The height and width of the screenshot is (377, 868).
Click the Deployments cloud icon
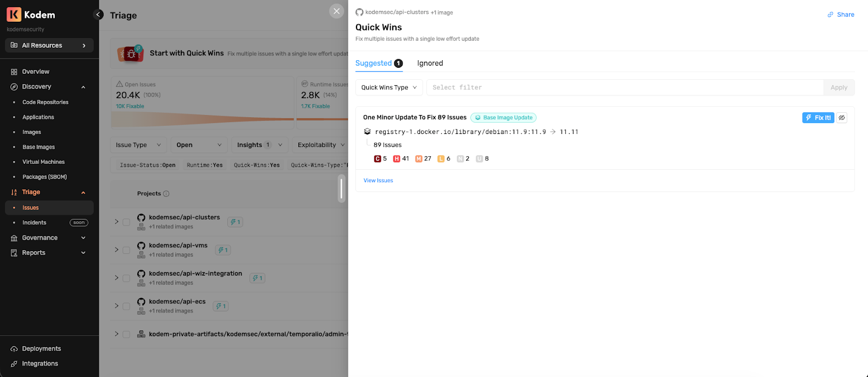14,349
